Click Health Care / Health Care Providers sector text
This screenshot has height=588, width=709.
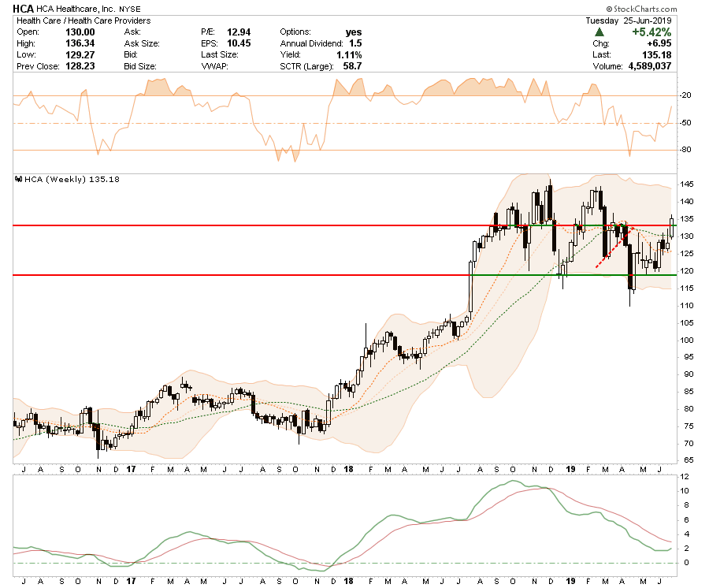[x=84, y=20]
